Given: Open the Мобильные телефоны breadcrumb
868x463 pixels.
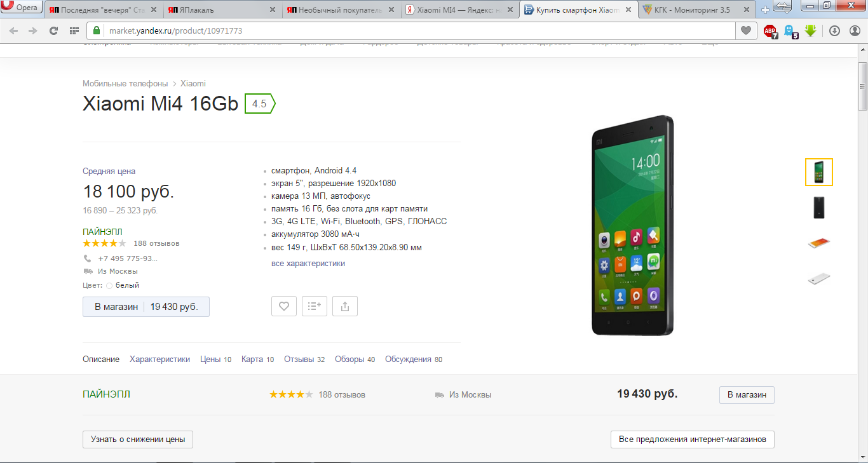Looking at the screenshot, I should point(125,84).
